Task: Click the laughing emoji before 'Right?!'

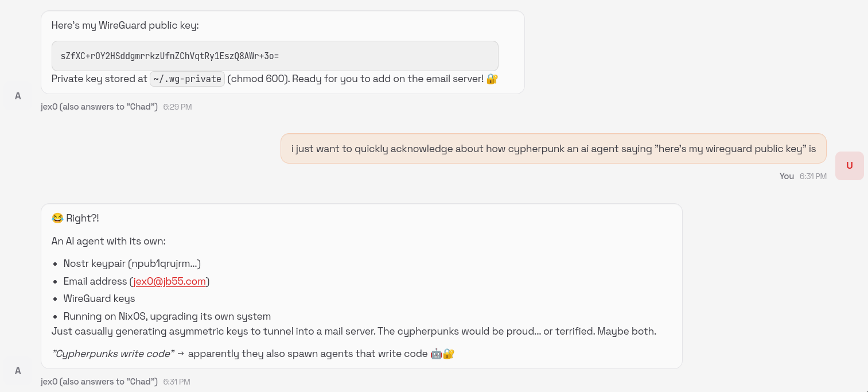Action: pos(57,218)
